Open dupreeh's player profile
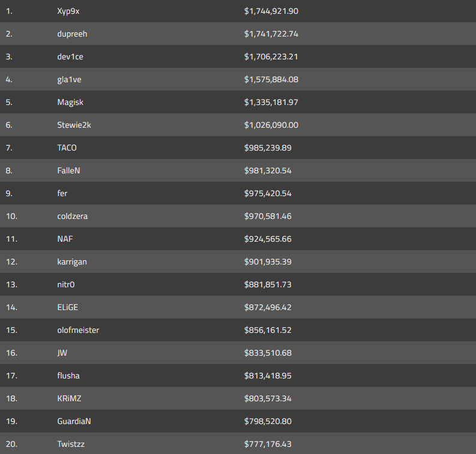 (x=72, y=34)
